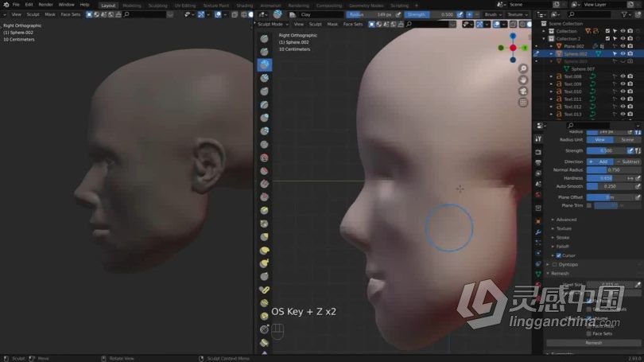
Task: Collapse the Remesh panel
Action: [x=560, y=274]
